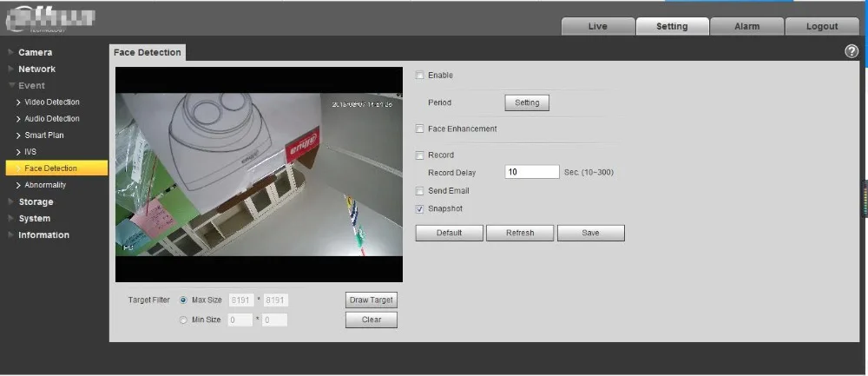Viewport: 868px width, 376px height.
Task: Save the face detection settings
Action: (x=590, y=233)
